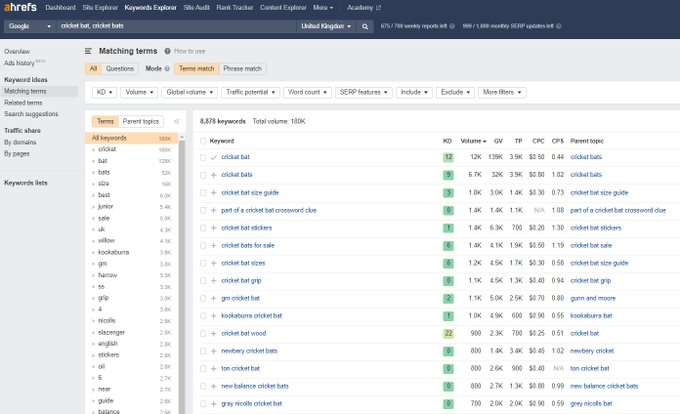Switch to Phrase match mode
This screenshot has width=680, height=414.
242,69
